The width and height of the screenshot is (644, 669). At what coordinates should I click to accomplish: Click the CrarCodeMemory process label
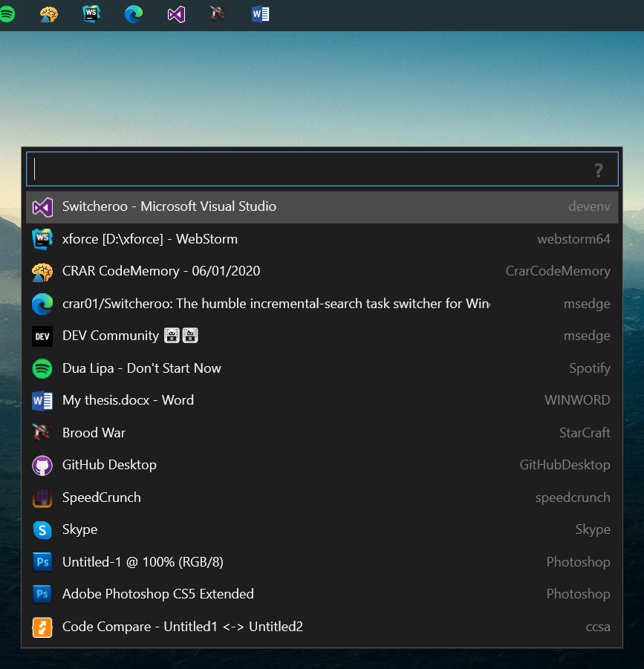[x=558, y=271]
